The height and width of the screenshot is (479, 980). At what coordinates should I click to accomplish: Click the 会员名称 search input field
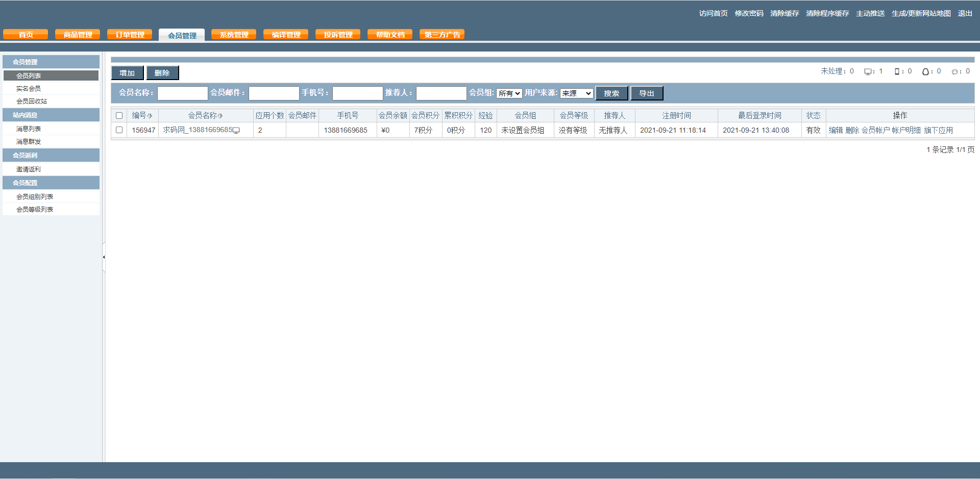click(182, 93)
